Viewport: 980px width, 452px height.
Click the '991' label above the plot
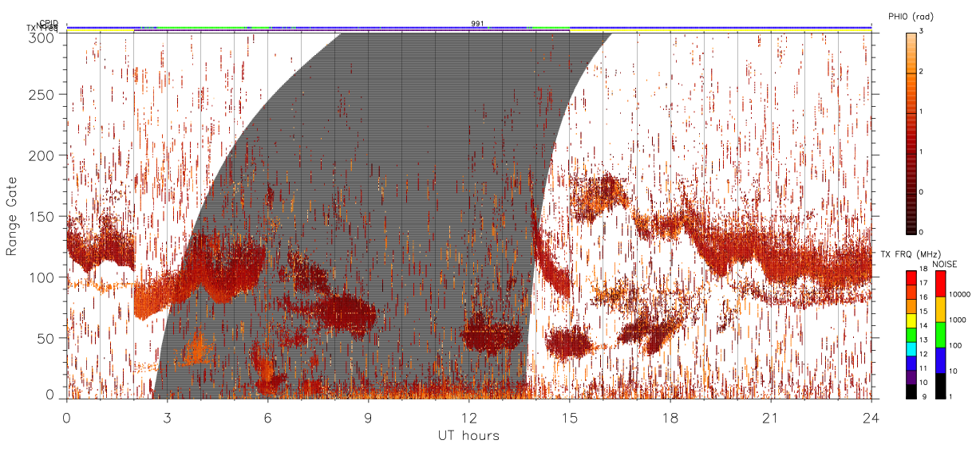point(477,24)
